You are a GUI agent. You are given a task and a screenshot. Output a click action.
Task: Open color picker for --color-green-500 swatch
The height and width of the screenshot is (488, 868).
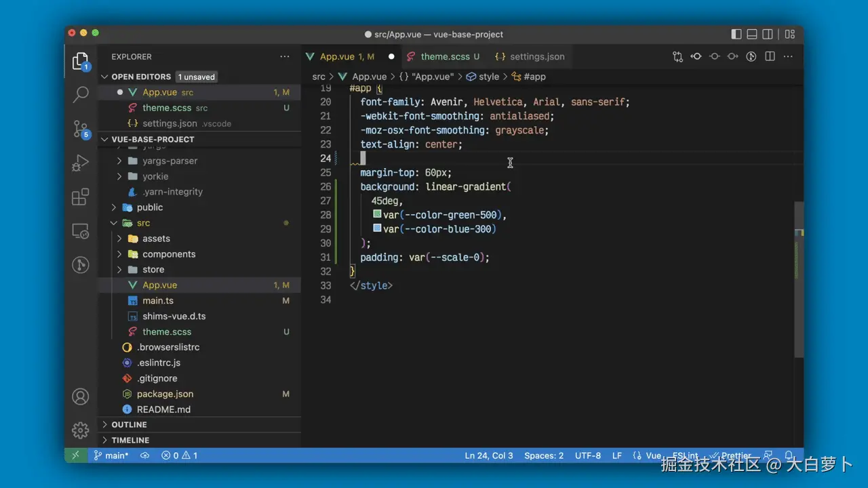[x=378, y=214]
